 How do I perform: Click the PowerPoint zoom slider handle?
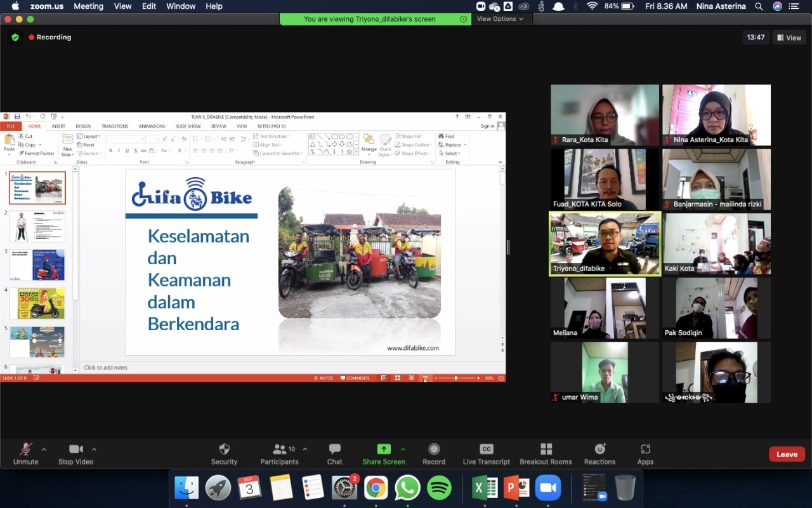tap(455, 378)
